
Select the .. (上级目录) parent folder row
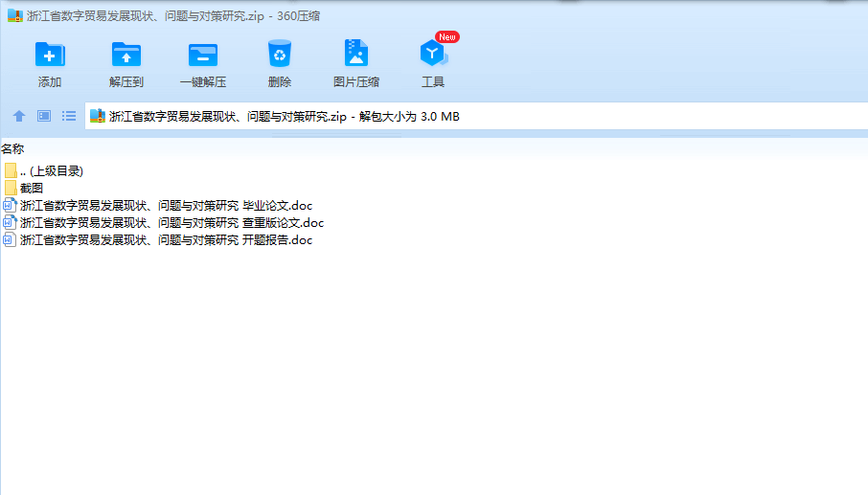[x=52, y=170]
